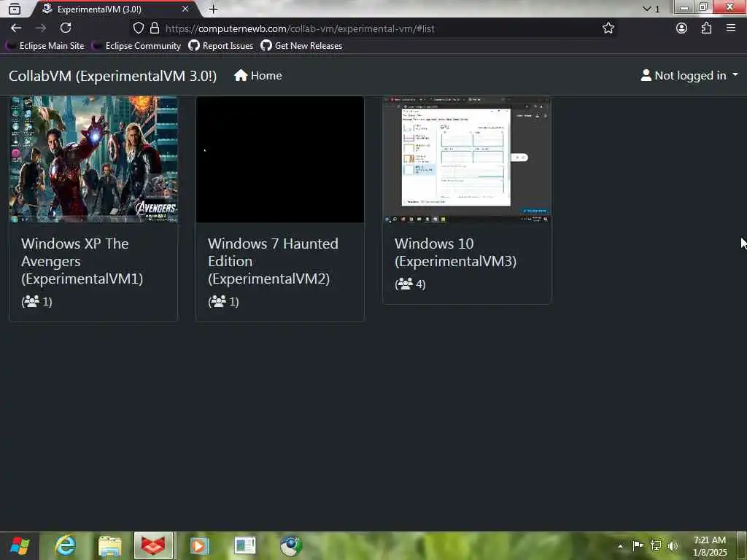Open Get New Releases bookmark
747x560 pixels.
pos(301,46)
